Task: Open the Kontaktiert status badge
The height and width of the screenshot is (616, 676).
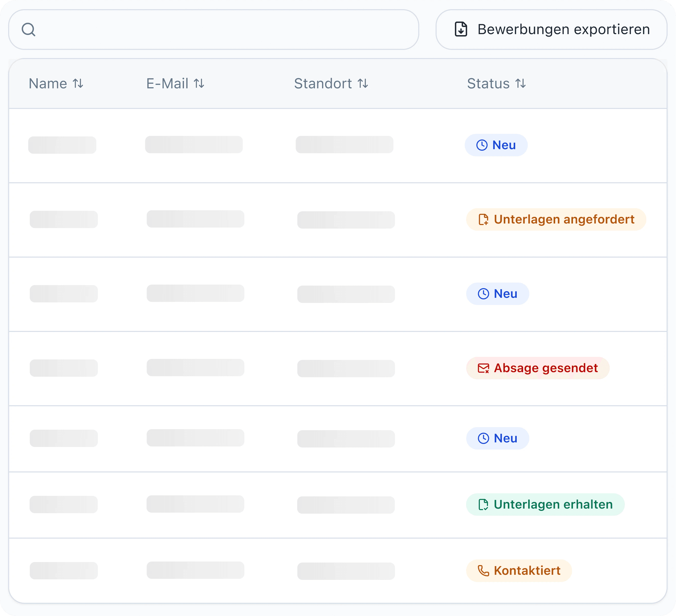Action: click(519, 571)
